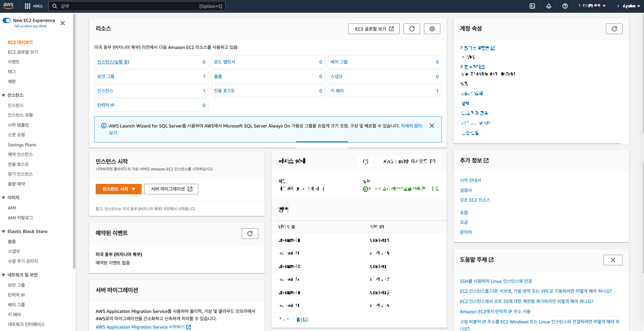Viewport: 644px width, 331px height.
Task: Open the 인스턴스(실행 중) resource link
Action: [113, 62]
